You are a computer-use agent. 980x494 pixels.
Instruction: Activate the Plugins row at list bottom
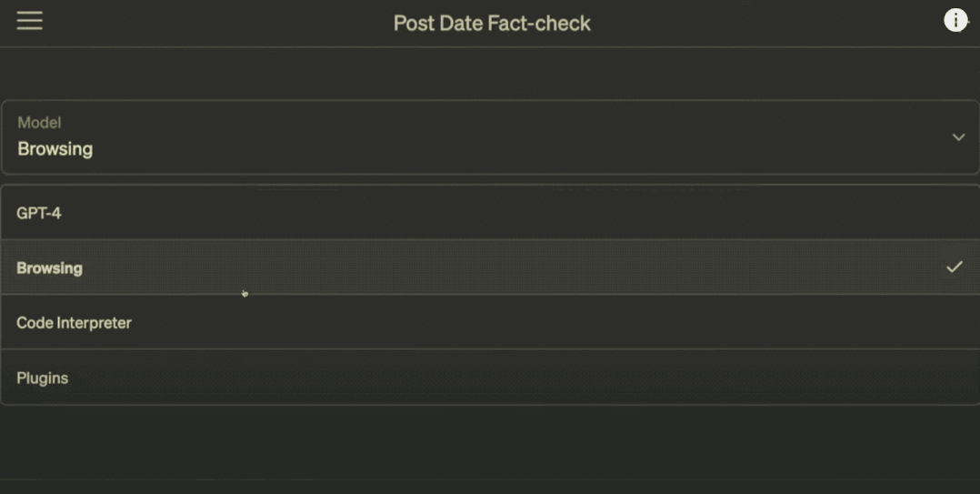click(x=490, y=377)
